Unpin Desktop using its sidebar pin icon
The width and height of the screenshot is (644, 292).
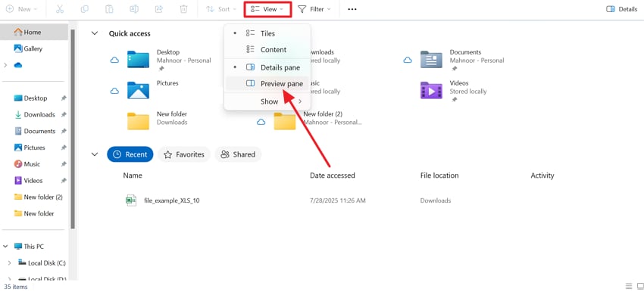click(64, 98)
